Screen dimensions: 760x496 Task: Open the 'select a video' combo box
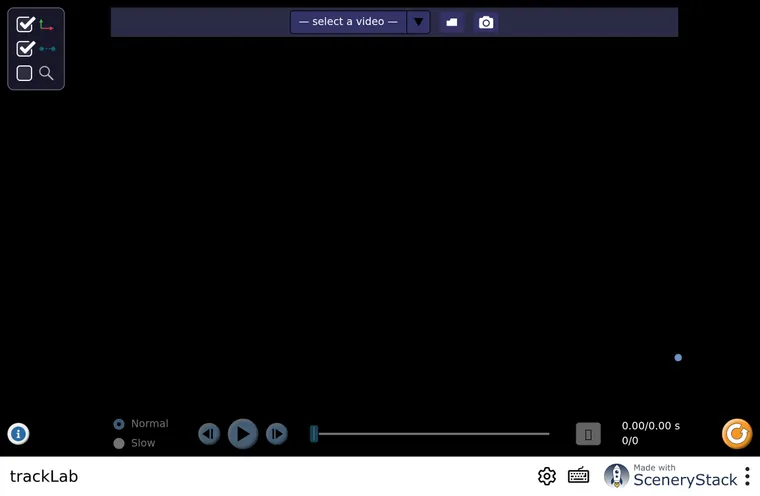pyautogui.click(x=360, y=22)
